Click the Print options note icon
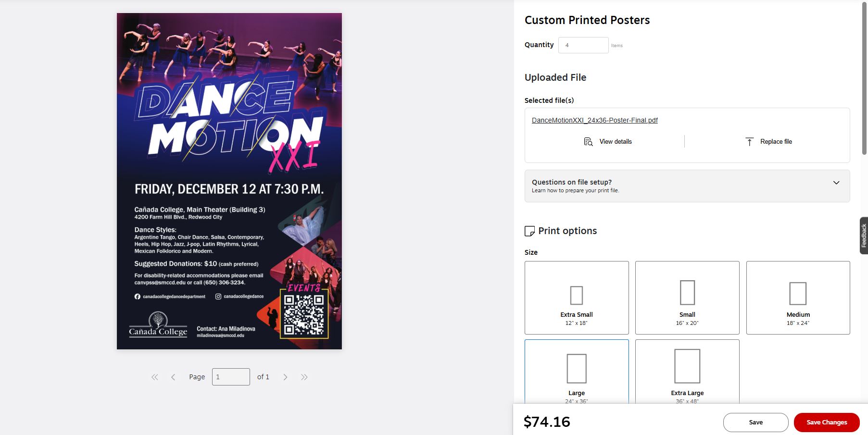The width and height of the screenshot is (868, 435). click(529, 231)
